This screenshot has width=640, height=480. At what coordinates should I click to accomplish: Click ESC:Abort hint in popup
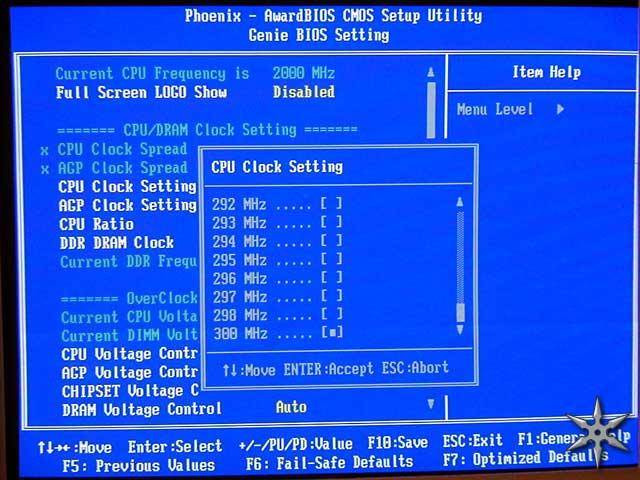coord(415,368)
